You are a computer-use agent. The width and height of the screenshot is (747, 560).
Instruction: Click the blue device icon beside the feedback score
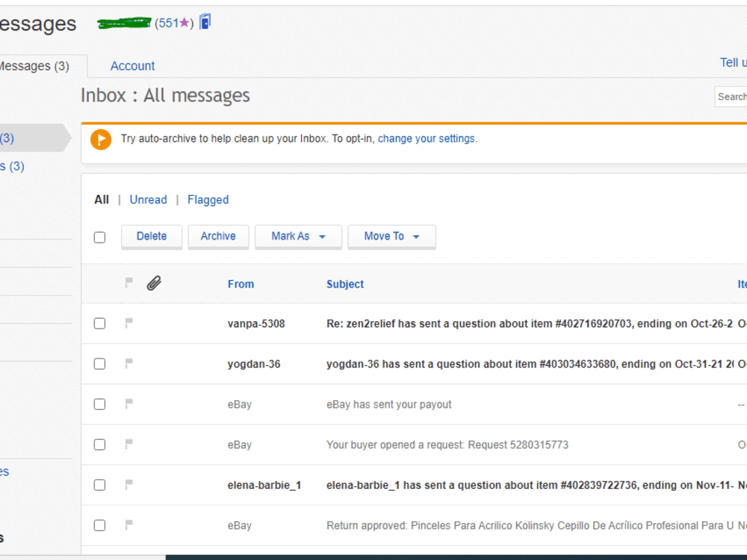tap(205, 22)
